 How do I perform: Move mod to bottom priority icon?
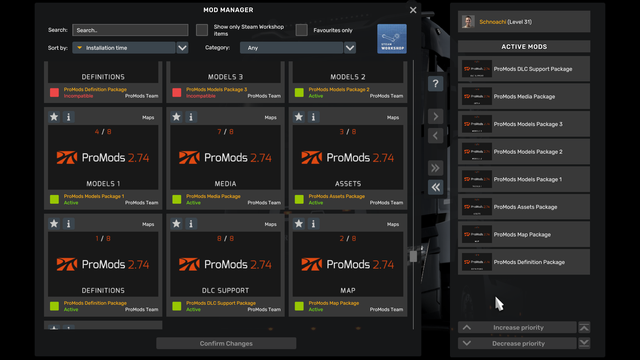click(x=584, y=343)
